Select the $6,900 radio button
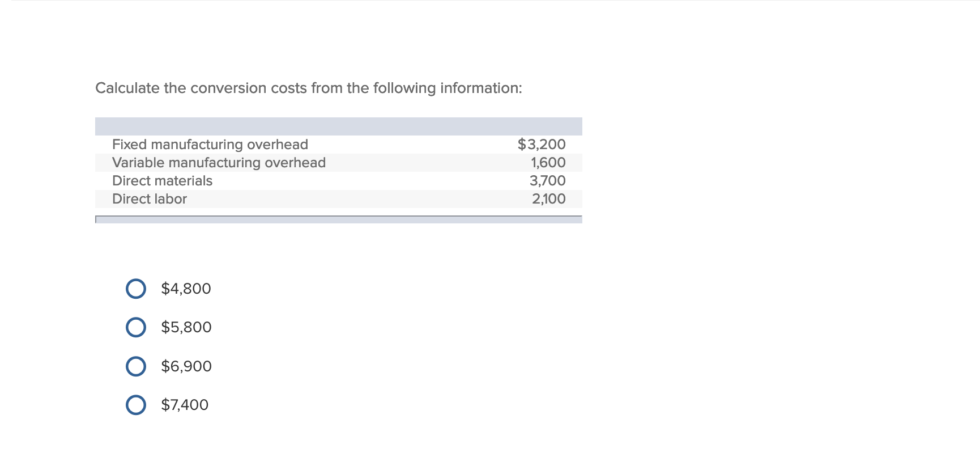This screenshot has height=474, width=980. tap(136, 366)
